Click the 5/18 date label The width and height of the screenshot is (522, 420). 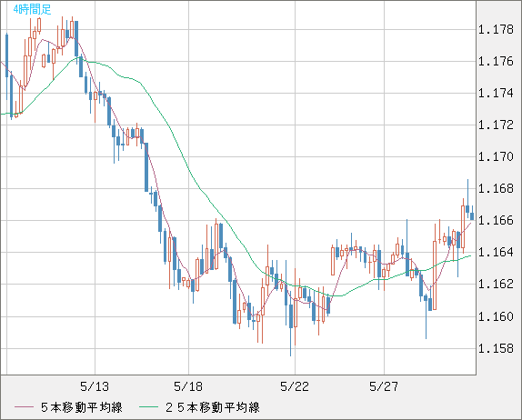pos(188,386)
